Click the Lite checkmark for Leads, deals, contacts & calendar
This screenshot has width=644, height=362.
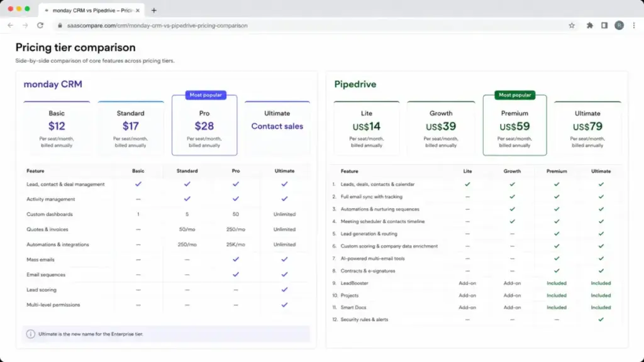tap(467, 184)
